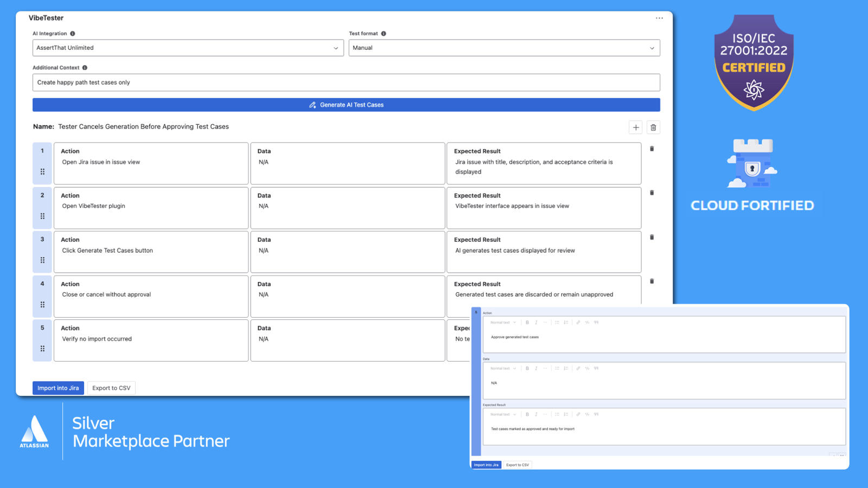
Task: Click the trash icon next to the plus button
Action: tap(653, 127)
